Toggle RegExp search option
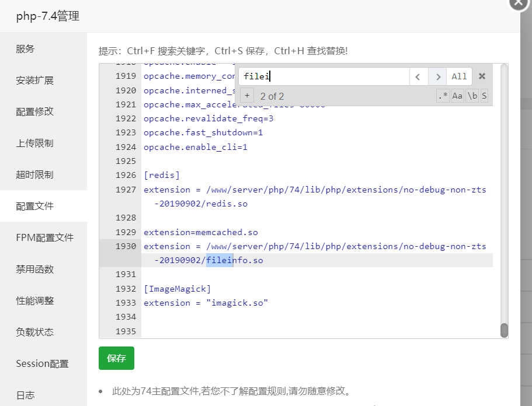The width and height of the screenshot is (532, 406). tap(443, 96)
